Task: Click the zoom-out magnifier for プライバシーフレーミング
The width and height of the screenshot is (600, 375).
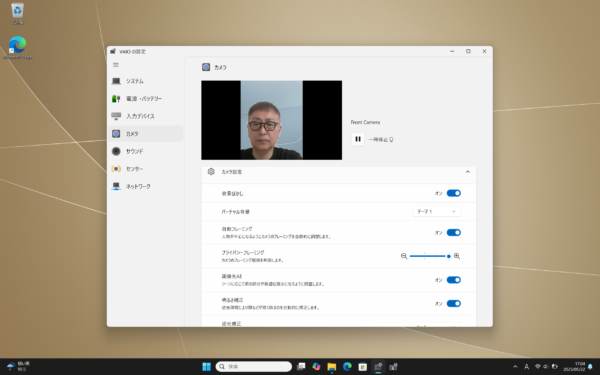Action: coord(404,256)
